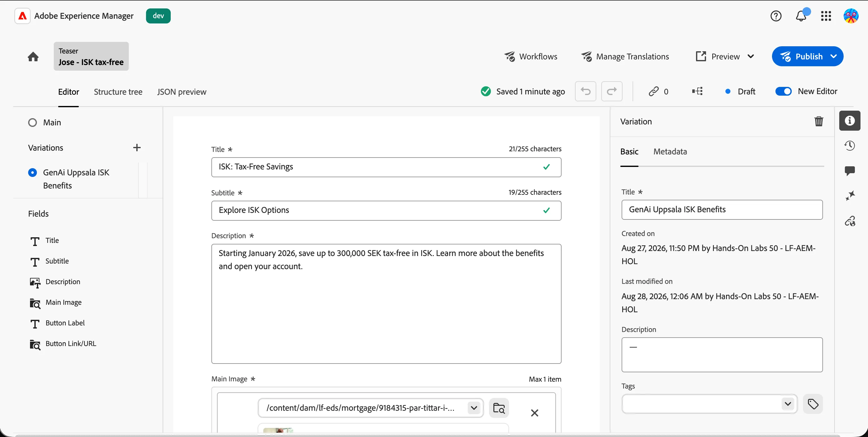Click the undo arrow button
Image resolution: width=868 pixels, height=437 pixels.
pos(585,91)
